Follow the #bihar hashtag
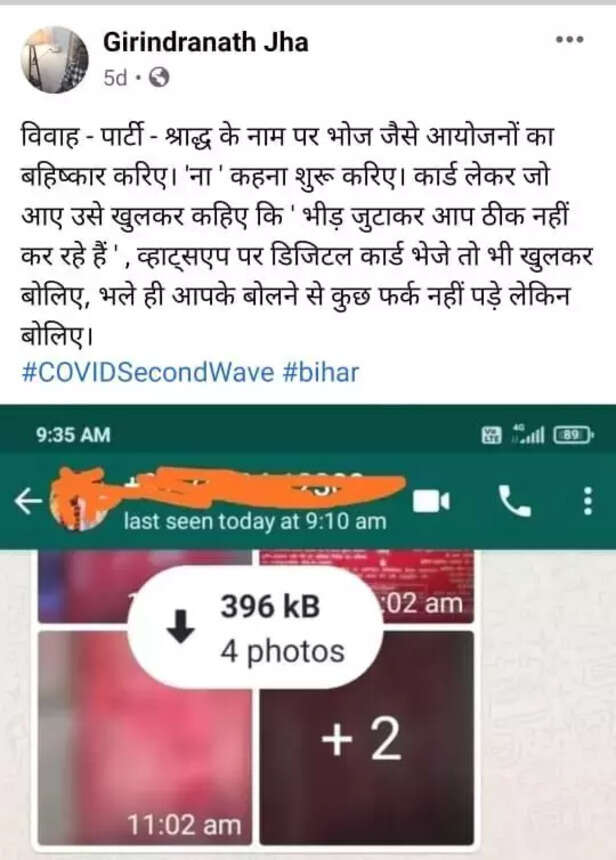The image size is (616, 860). [321, 372]
